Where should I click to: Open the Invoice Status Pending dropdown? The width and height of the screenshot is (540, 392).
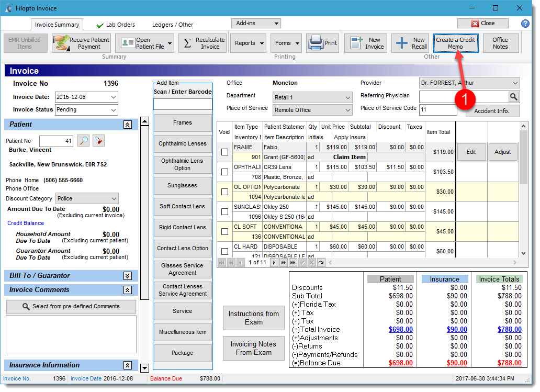point(114,110)
